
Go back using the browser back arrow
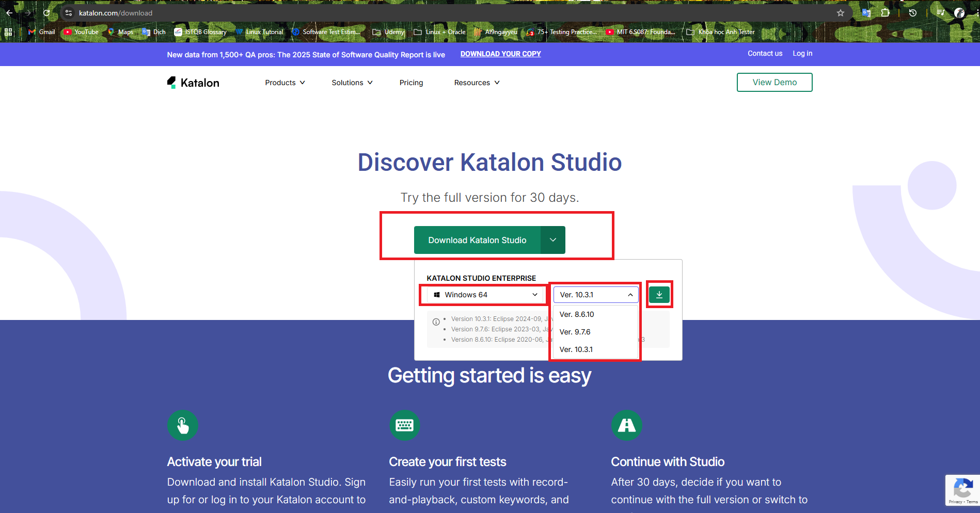coord(9,13)
